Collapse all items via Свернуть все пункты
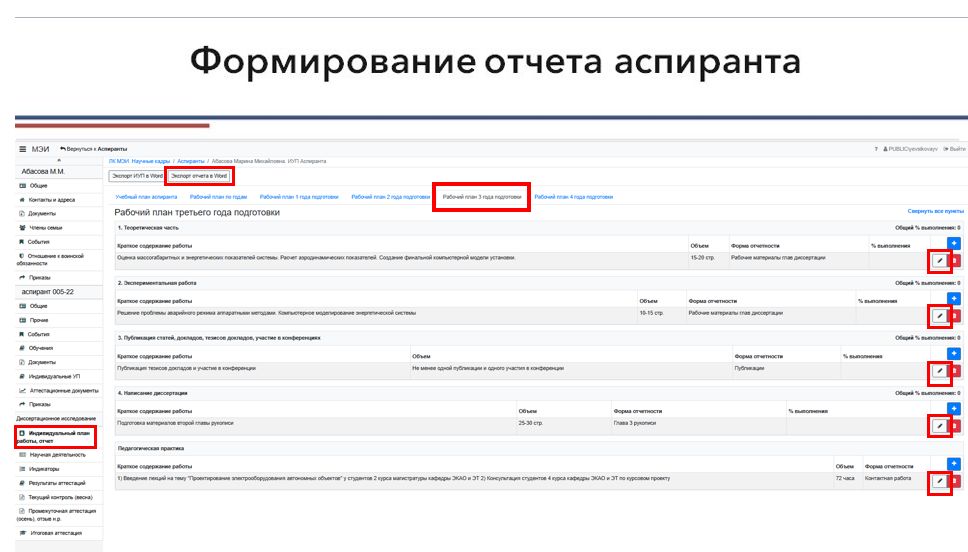The height and width of the screenshot is (552, 968). click(x=935, y=212)
